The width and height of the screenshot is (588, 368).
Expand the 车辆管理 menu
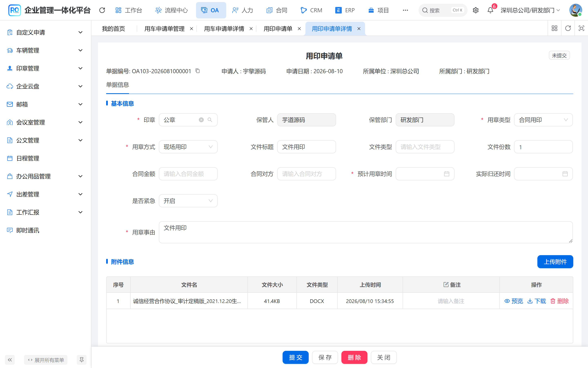point(46,50)
